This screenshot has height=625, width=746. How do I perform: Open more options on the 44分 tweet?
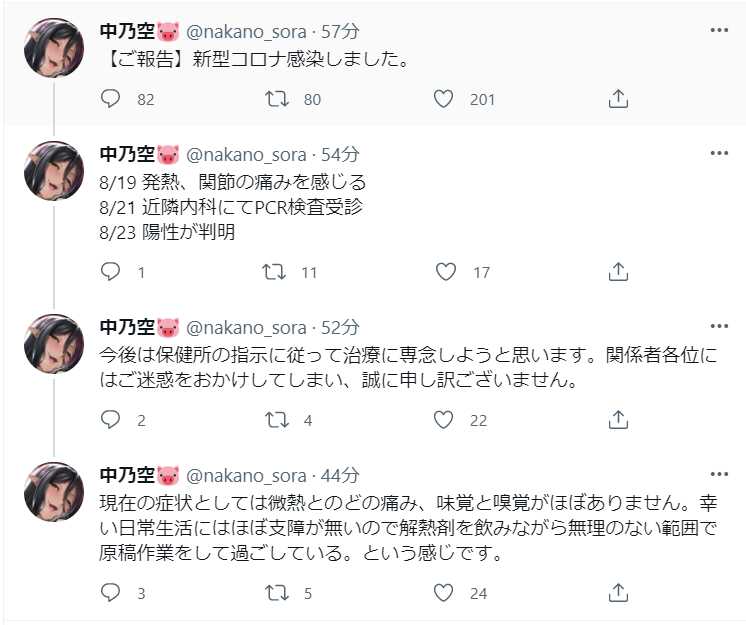[x=719, y=475]
